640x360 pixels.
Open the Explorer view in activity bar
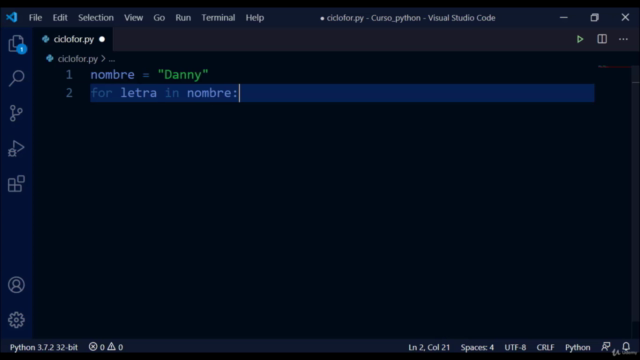(x=16, y=44)
